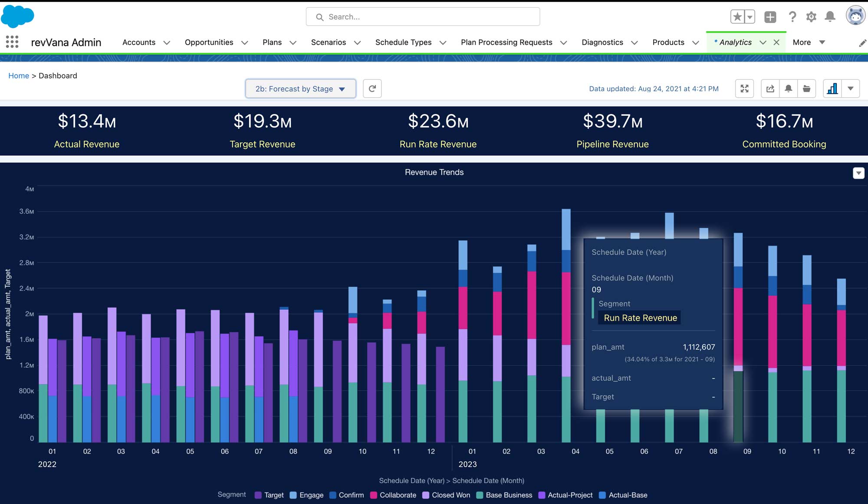The height and width of the screenshot is (504, 868).
Task: Click the Pipeline Revenue $39.7M tile
Action: 612,131
